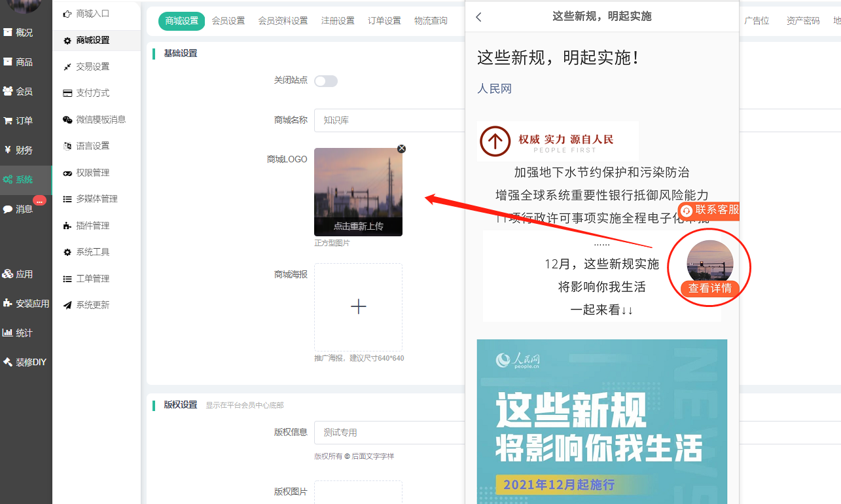Viewport: 841px width, 504px height.
Task: Select 系统 gears icon in sidebar
Action: coord(8,179)
